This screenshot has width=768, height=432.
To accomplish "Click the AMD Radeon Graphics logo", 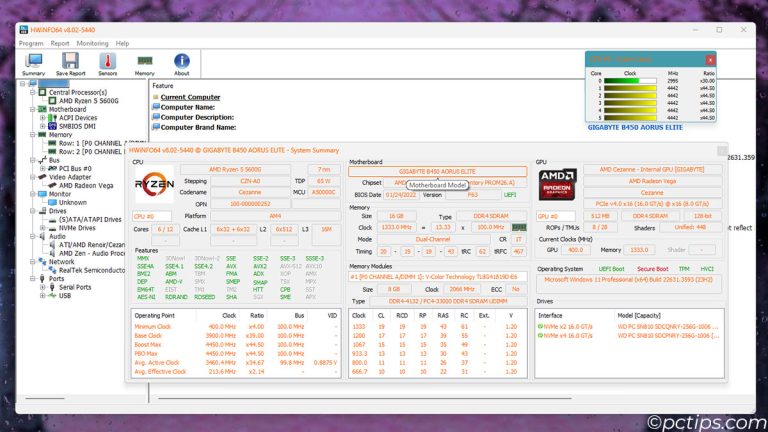I will (557, 186).
